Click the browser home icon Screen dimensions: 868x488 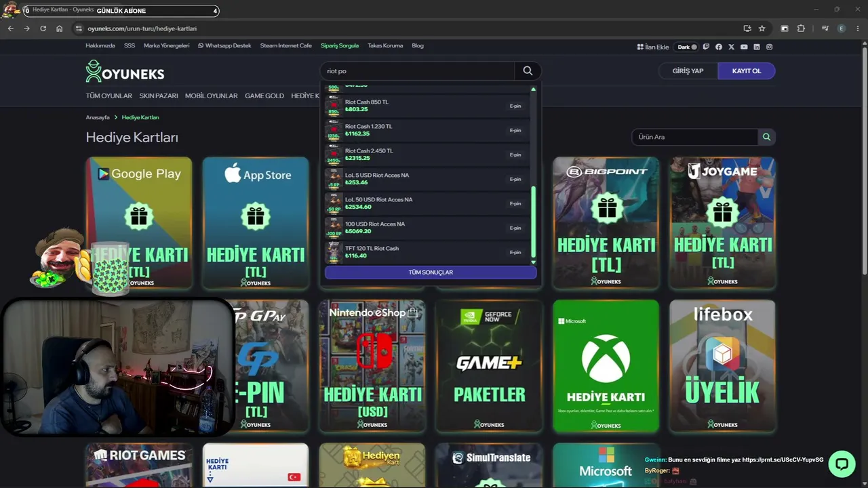[x=60, y=28]
